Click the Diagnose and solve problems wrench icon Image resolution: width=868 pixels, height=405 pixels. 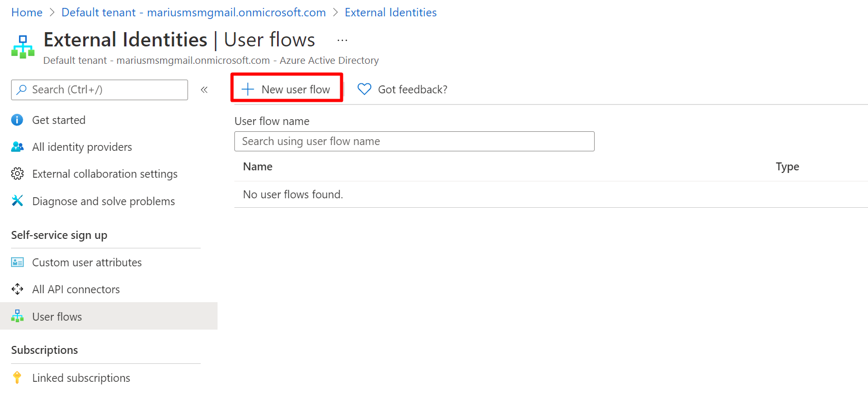coord(17,201)
